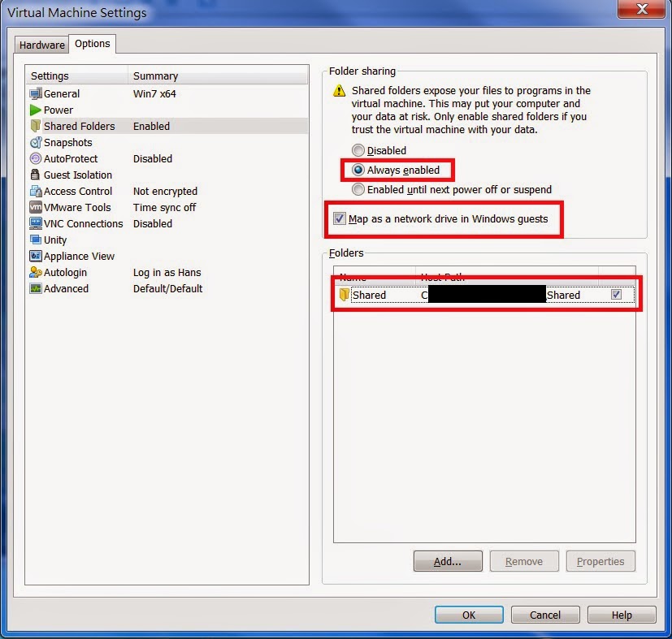Click the VNC Connections icon
This screenshot has height=639, width=672.
(x=36, y=223)
